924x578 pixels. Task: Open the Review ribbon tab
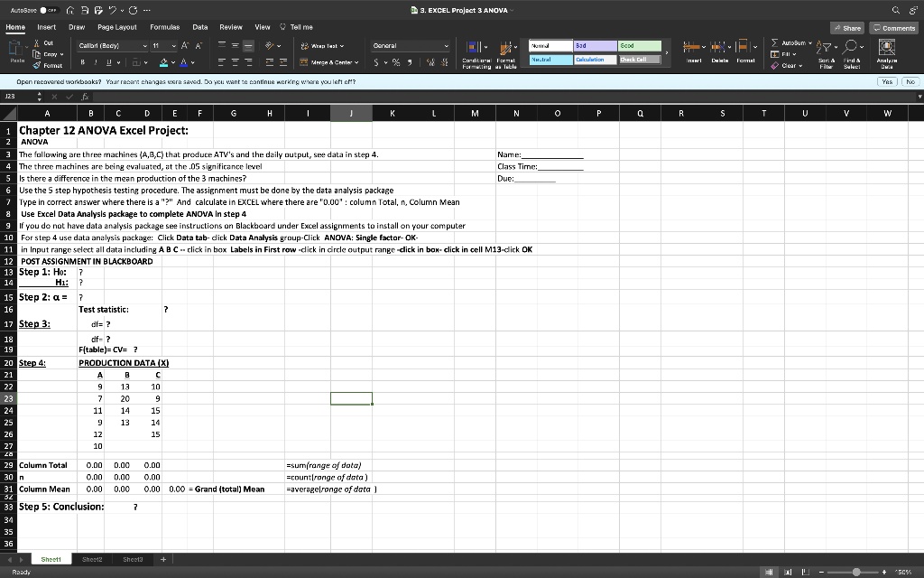click(x=231, y=27)
